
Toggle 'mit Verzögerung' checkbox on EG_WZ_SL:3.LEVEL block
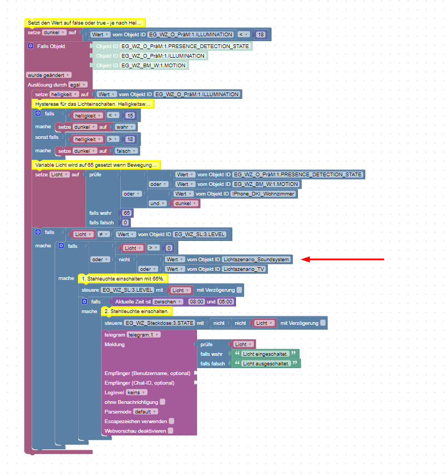point(239,290)
